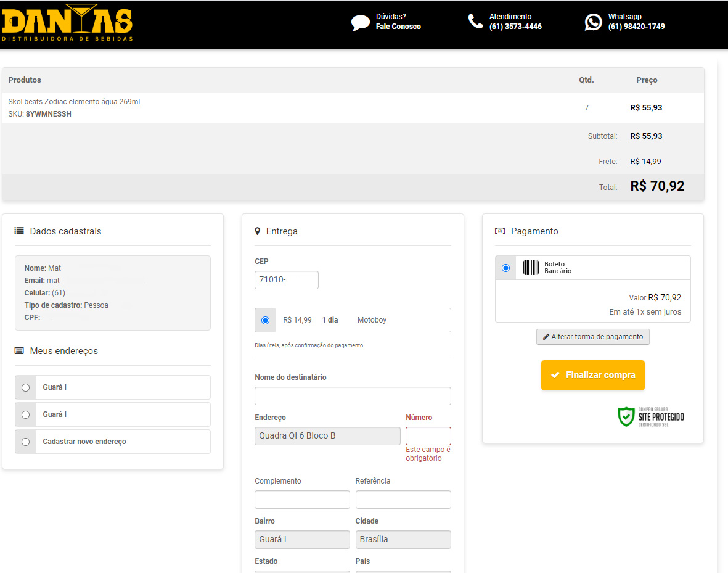Select Boleto Bancário payment radio button

[506, 268]
